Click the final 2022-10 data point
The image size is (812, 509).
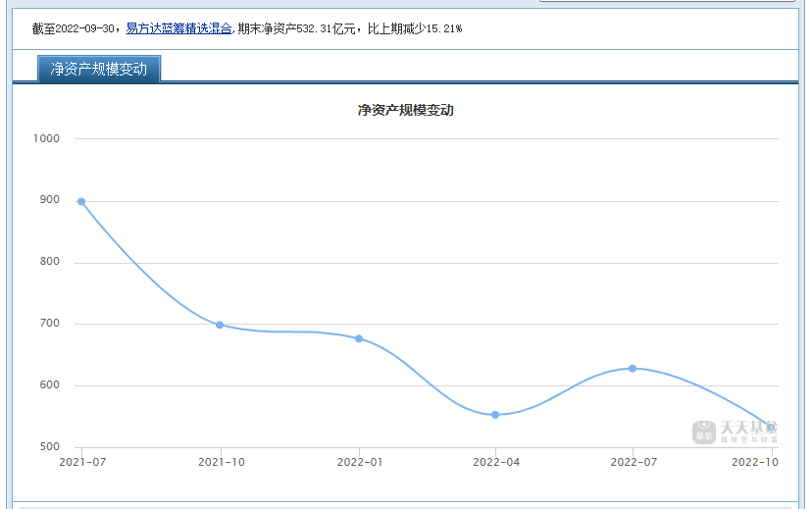771,428
